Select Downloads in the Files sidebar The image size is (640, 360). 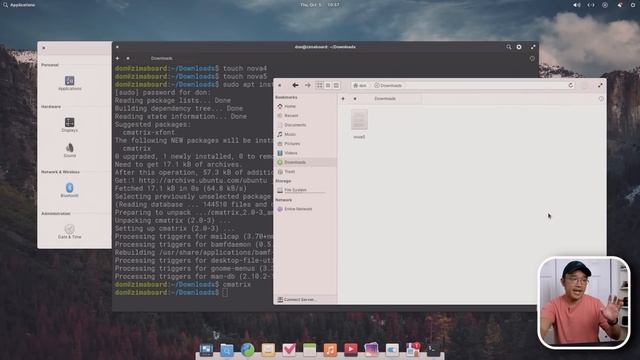[x=305, y=162]
